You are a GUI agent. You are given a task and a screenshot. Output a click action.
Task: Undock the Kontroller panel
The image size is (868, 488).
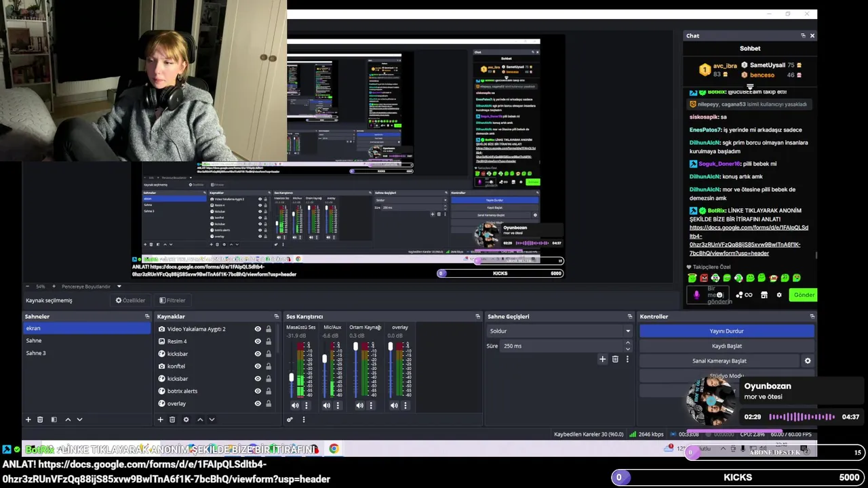point(812,317)
